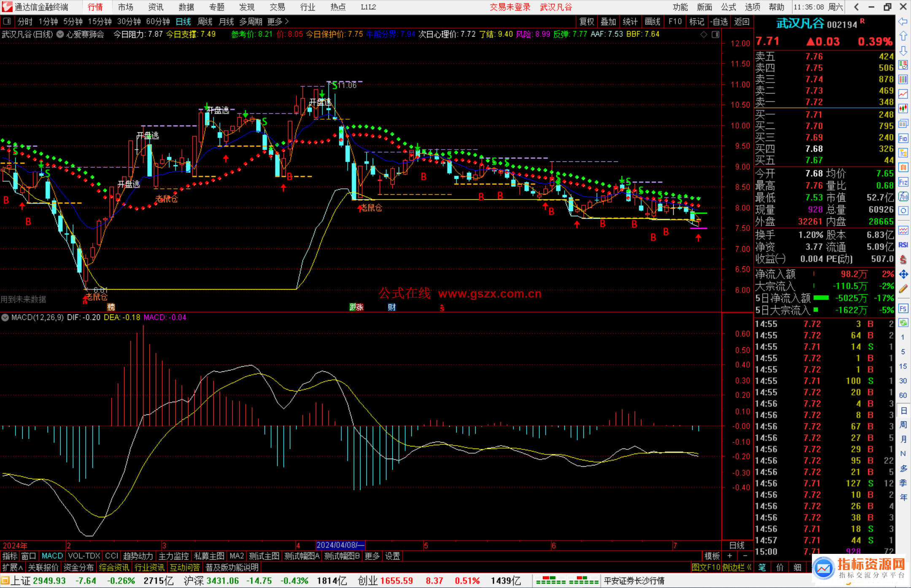The image size is (911, 588).
Task: Click the 笔 tick tab under trades
Action: [762, 567]
